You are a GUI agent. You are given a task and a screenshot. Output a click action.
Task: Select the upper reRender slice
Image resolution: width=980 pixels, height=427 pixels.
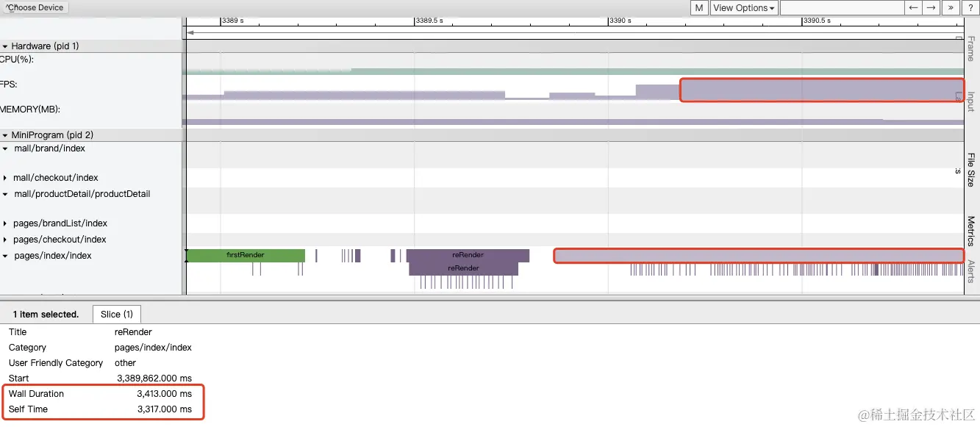[468, 255]
